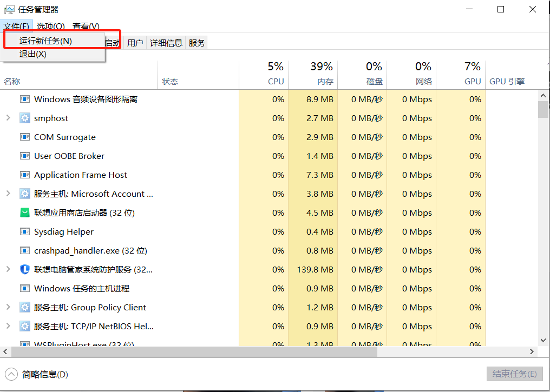Screen dimensions: 550x392
Task: Select the Application Frame Host row name
Action: coord(81,175)
